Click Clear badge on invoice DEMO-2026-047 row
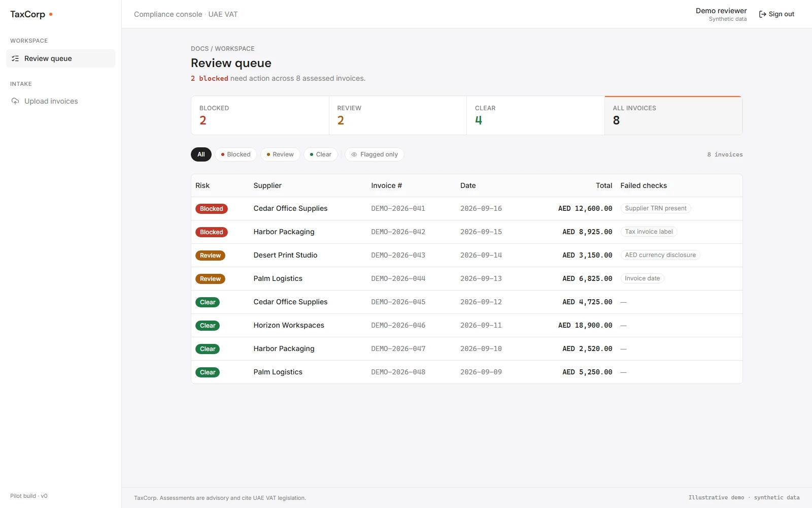This screenshot has width=812, height=508. pyautogui.click(x=208, y=349)
